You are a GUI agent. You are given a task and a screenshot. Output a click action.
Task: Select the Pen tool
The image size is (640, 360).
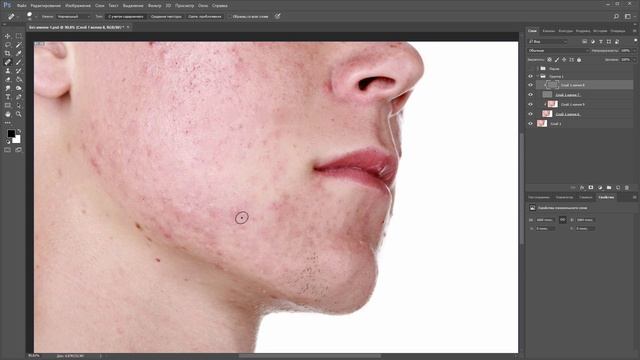tap(18, 97)
